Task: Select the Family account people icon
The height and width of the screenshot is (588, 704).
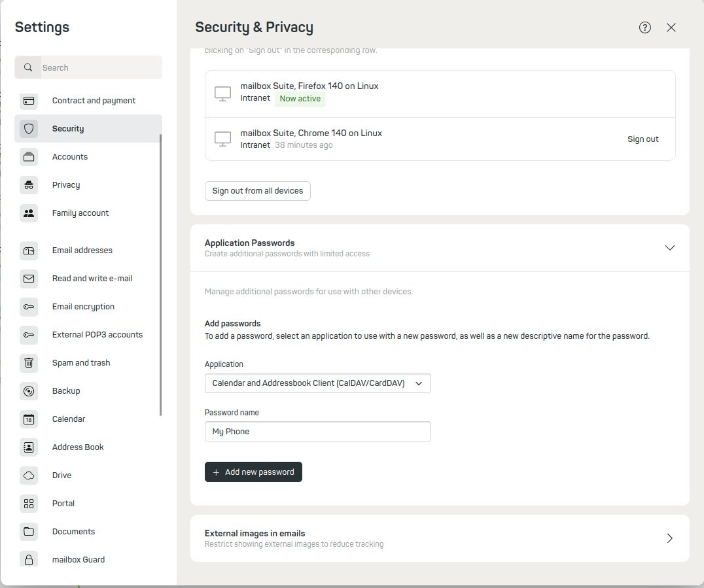Action: 29,213
